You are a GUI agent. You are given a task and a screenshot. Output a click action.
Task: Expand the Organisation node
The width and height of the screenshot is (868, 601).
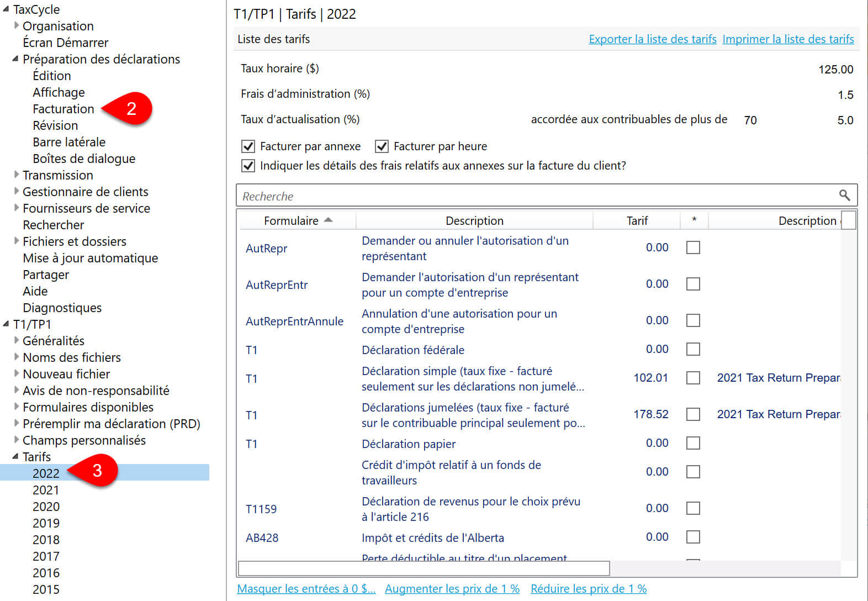[x=17, y=25]
